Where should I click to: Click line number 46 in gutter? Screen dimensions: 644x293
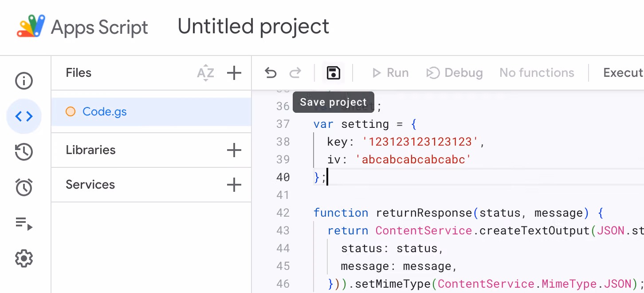pos(283,284)
